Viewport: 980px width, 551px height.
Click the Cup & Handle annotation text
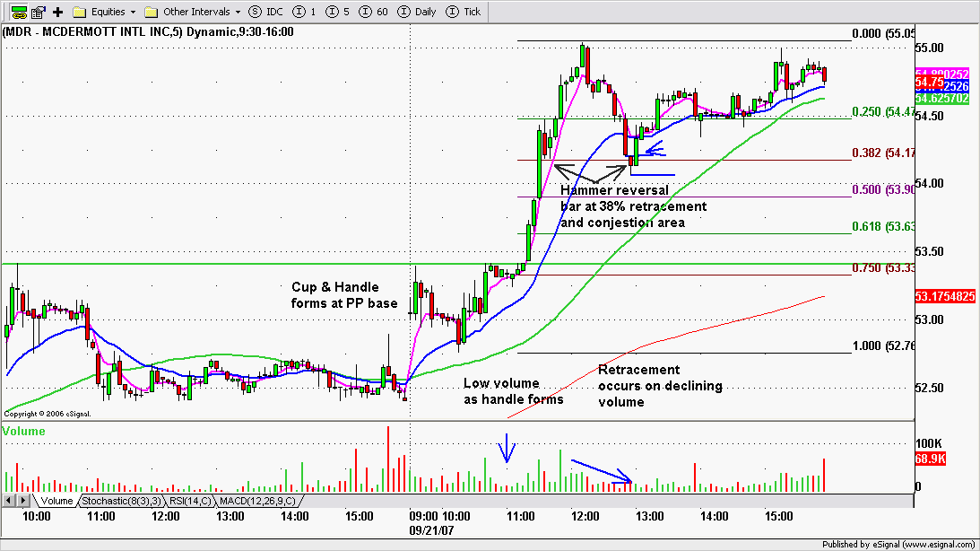(x=344, y=295)
